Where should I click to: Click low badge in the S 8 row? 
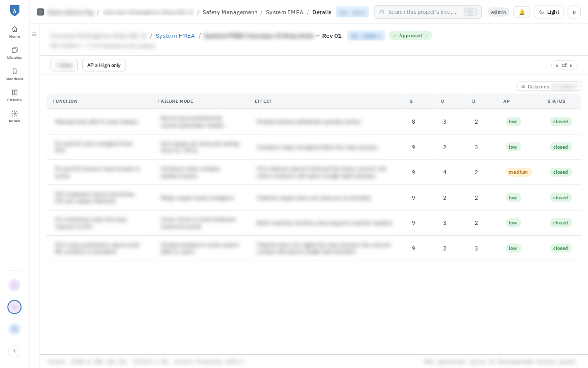(x=512, y=121)
